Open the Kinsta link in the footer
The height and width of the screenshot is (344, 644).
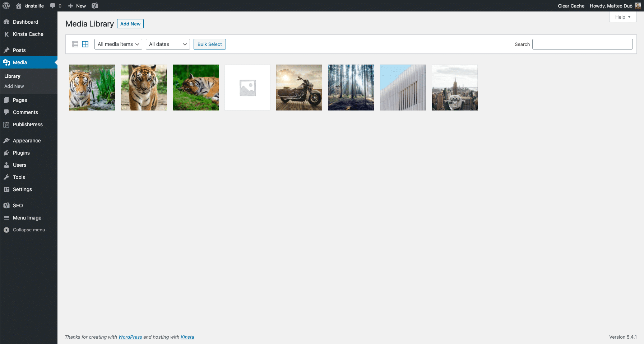point(187,337)
